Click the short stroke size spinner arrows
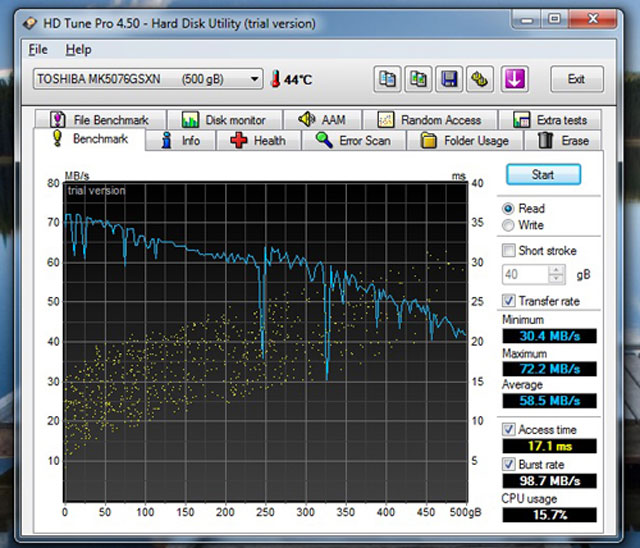Viewport: 640px width, 548px height. (x=557, y=274)
